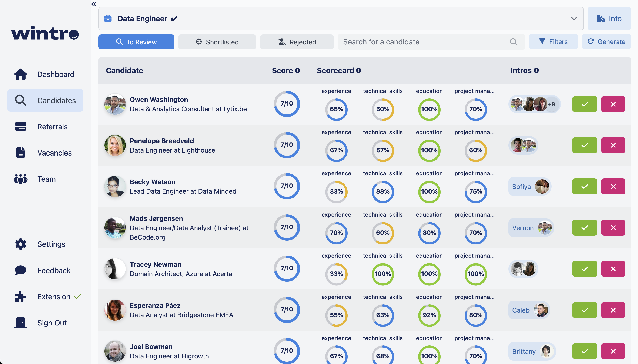
Task: Open Becky Watson's candidate profile link
Action: tap(153, 182)
